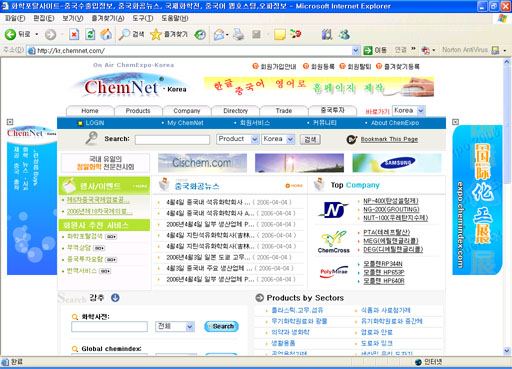Open the Mail icon in toolbar
Image resolution: width=512 pixels, height=369 pixels.
(x=219, y=34)
